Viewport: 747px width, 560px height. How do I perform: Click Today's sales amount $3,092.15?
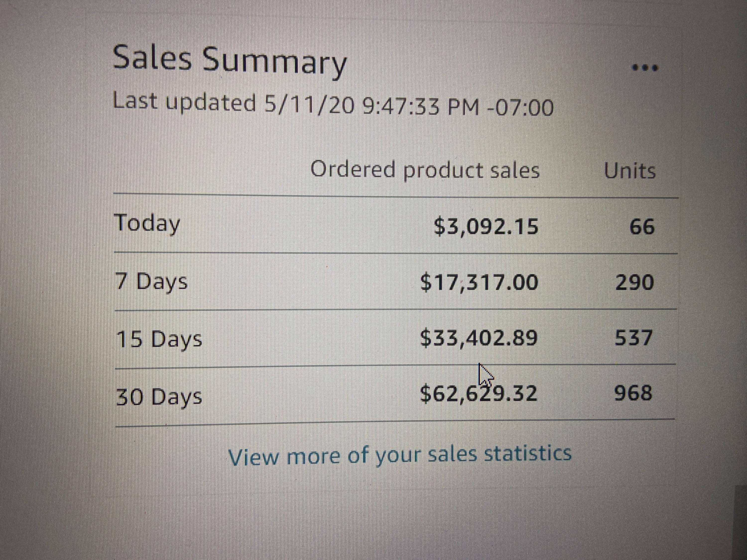[x=486, y=226]
